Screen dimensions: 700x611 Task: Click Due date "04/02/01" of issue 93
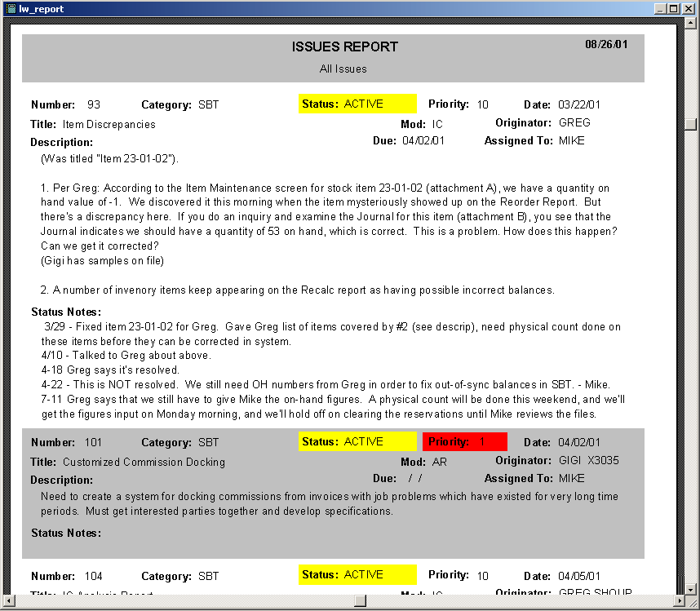(423, 140)
